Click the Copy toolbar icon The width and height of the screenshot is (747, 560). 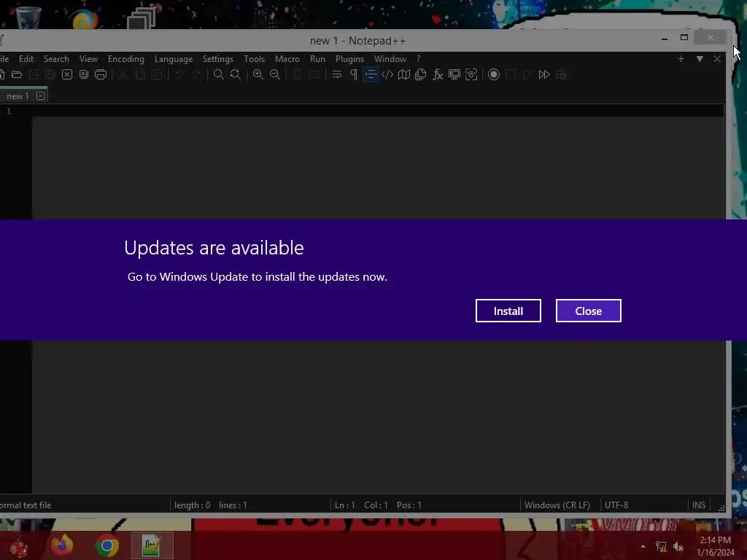click(x=140, y=74)
